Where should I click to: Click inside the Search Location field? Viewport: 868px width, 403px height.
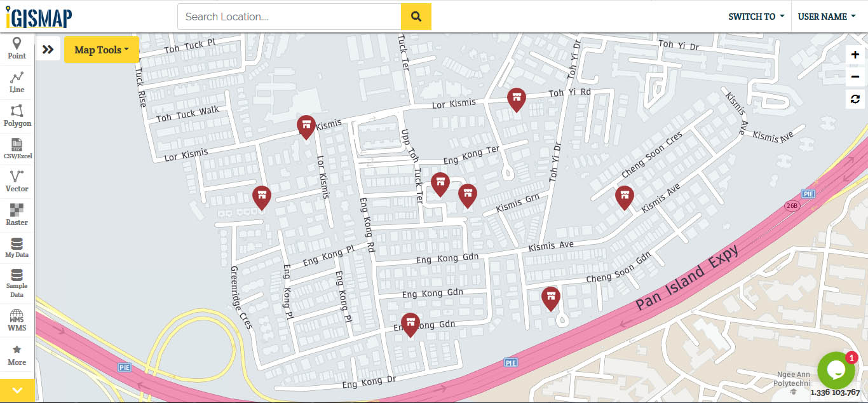coord(289,17)
